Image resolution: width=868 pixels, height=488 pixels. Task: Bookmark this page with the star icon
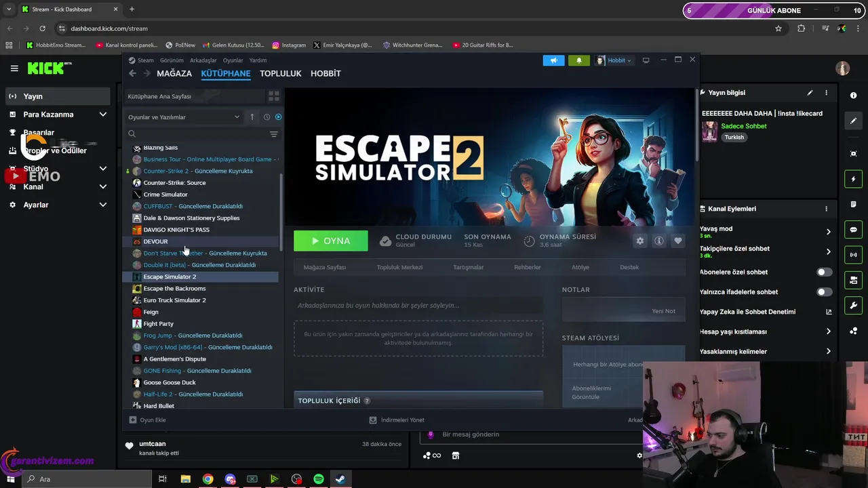tap(778, 28)
